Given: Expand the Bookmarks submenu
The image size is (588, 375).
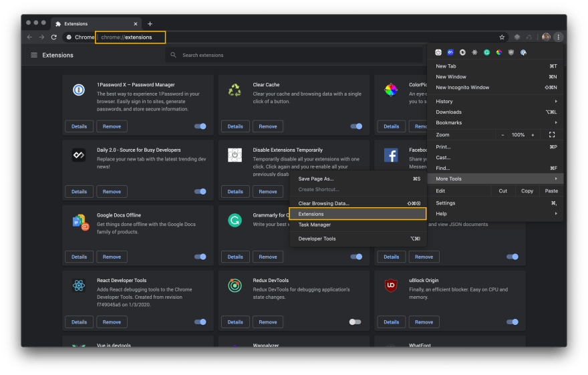Looking at the screenshot, I should pos(495,122).
